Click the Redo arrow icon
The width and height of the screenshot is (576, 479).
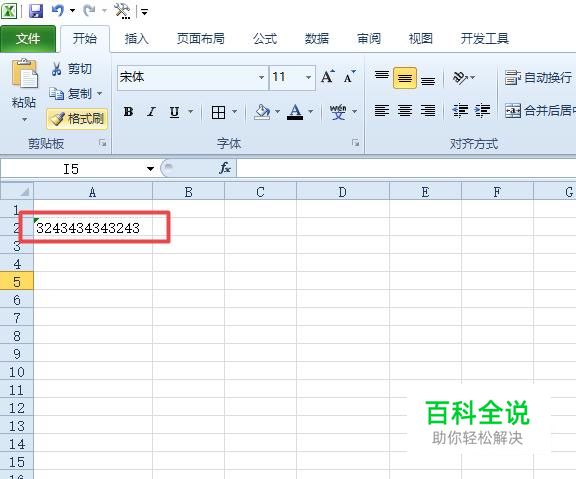89,11
